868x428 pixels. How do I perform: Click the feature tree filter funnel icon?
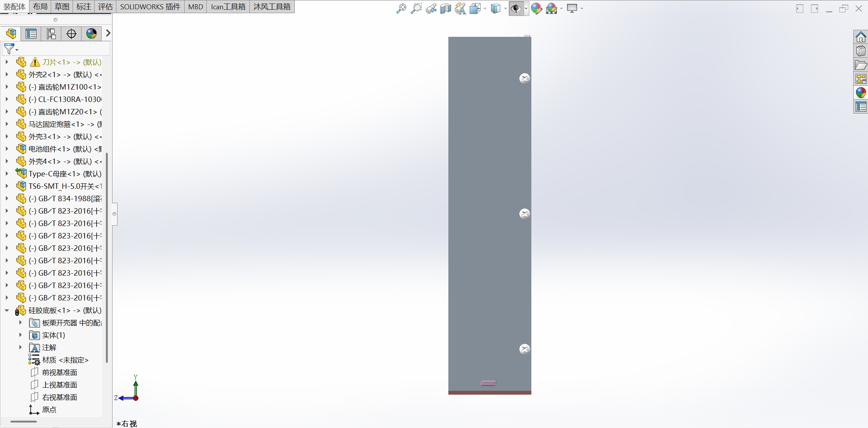[x=9, y=49]
